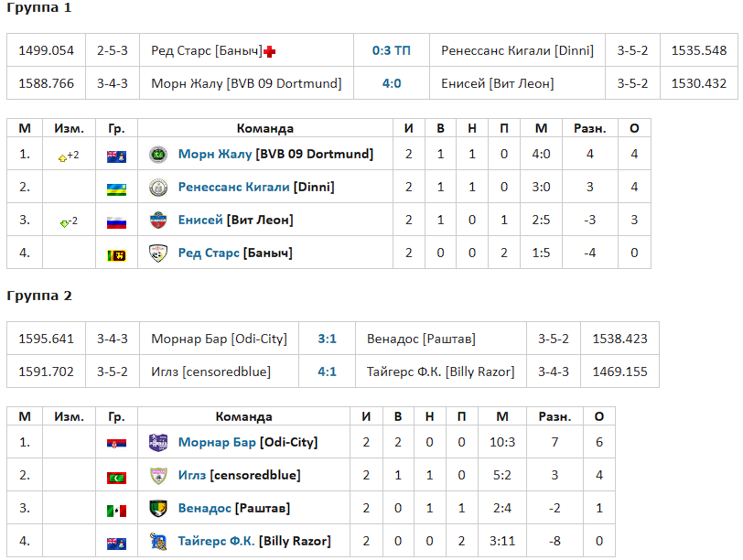743x560 pixels.
Task: Click the Serbian flag in Морнар Бар row
Action: point(116,444)
